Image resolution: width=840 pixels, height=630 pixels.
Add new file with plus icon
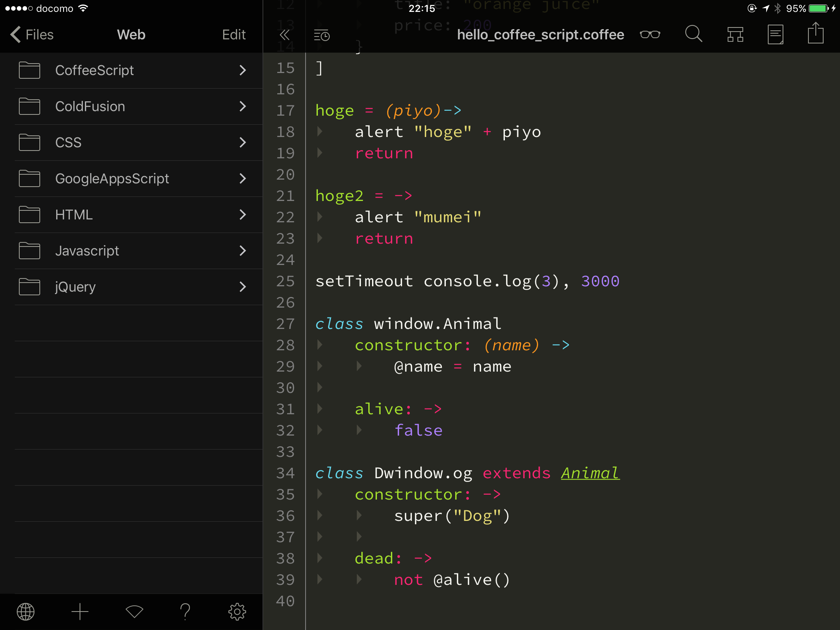pos(80,612)
